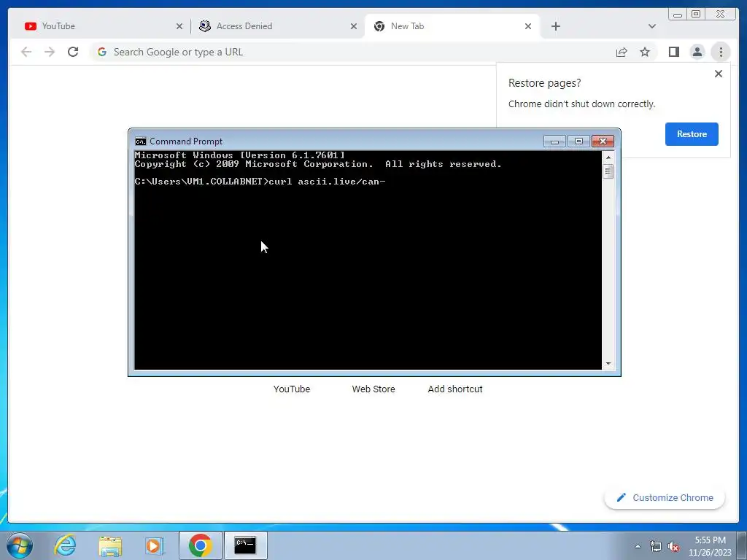This screenshot has height=560, width=747.
Task: Open Command Prompt window system menu icon
Action: pos(140,141)
